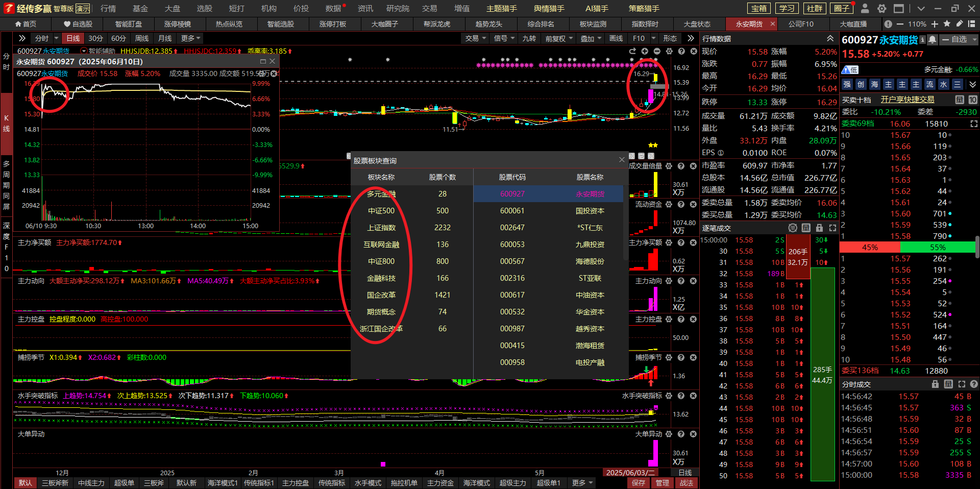The image size is (980, 489).
Task: Open help icon in 分时成交 header
Action: (973, 384)
